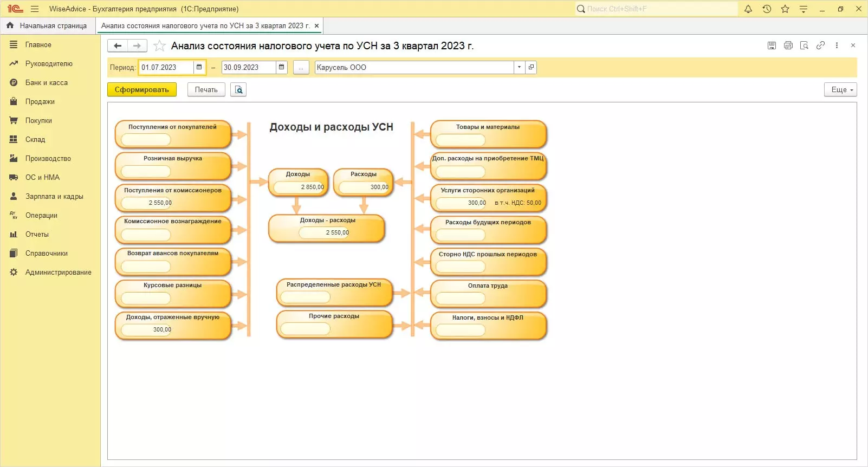Open Поступления от комиссионеров block
This screenshot has width=868, height=467.
point(173,197)
